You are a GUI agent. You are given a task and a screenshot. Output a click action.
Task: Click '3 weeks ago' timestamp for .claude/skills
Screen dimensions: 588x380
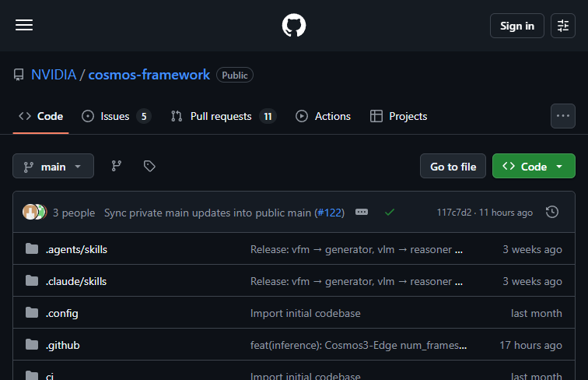(532, 281)
